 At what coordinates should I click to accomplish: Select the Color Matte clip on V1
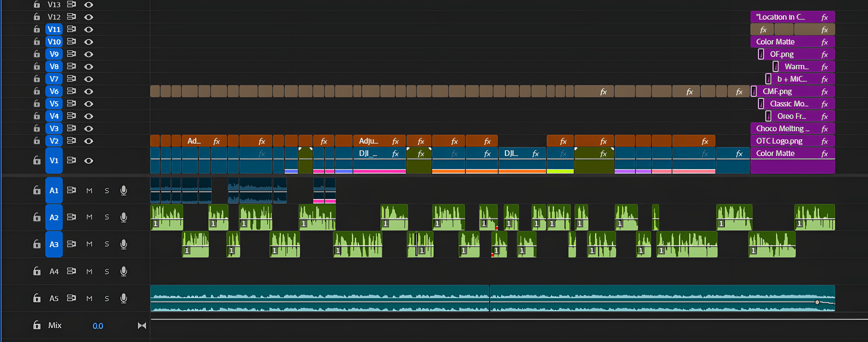pos(793,160)
